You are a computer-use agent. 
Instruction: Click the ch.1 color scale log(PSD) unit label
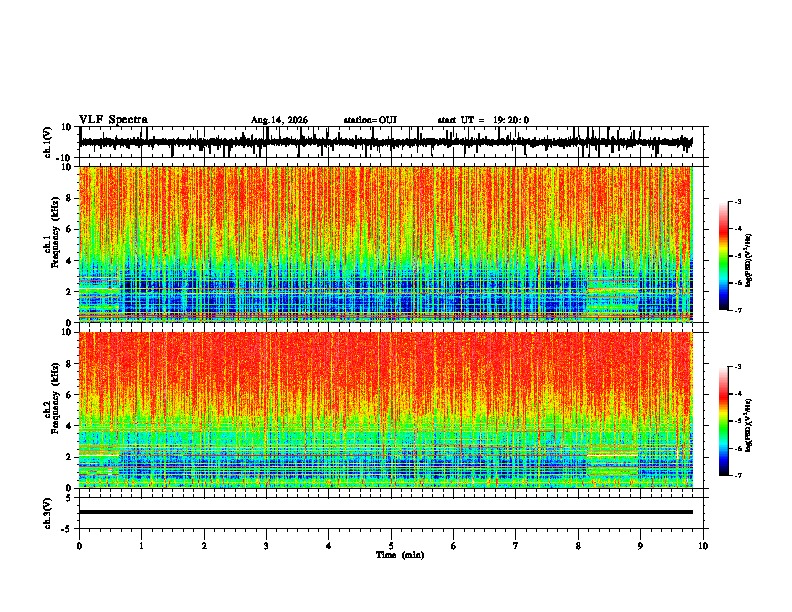[x=749, y=261]
